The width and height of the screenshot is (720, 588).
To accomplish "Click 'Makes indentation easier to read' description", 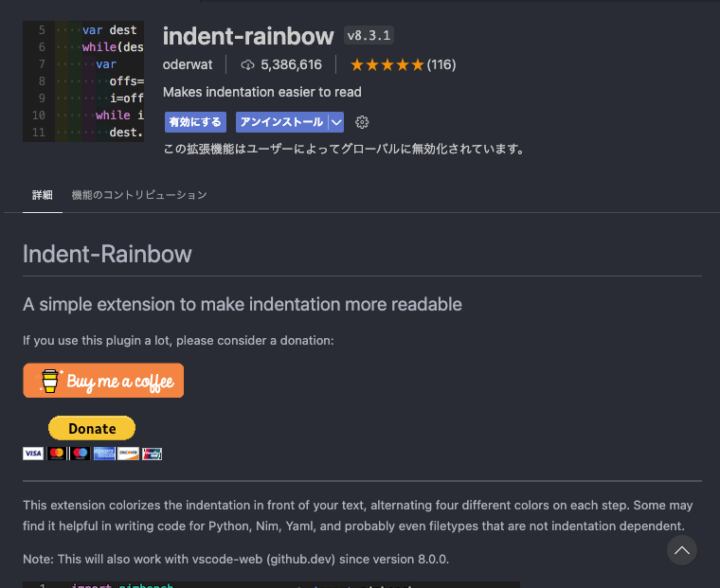I will pos(262,92).
